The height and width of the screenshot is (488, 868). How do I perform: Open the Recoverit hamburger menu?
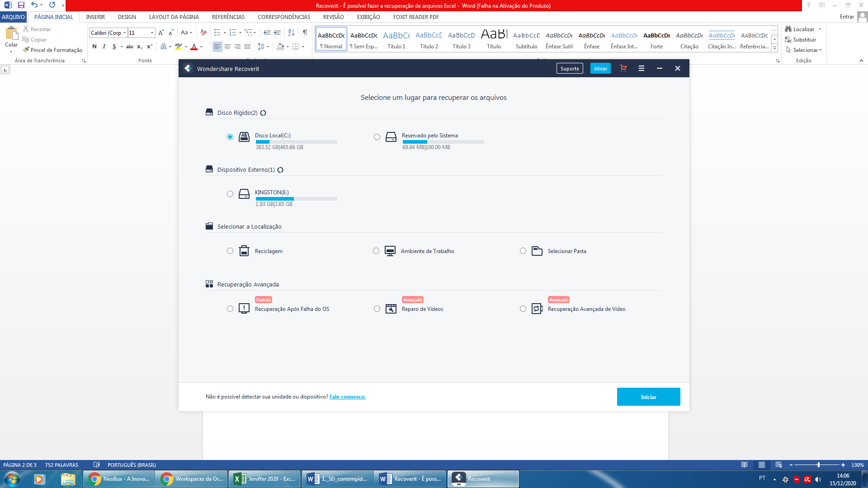click(x=641, y=68)
